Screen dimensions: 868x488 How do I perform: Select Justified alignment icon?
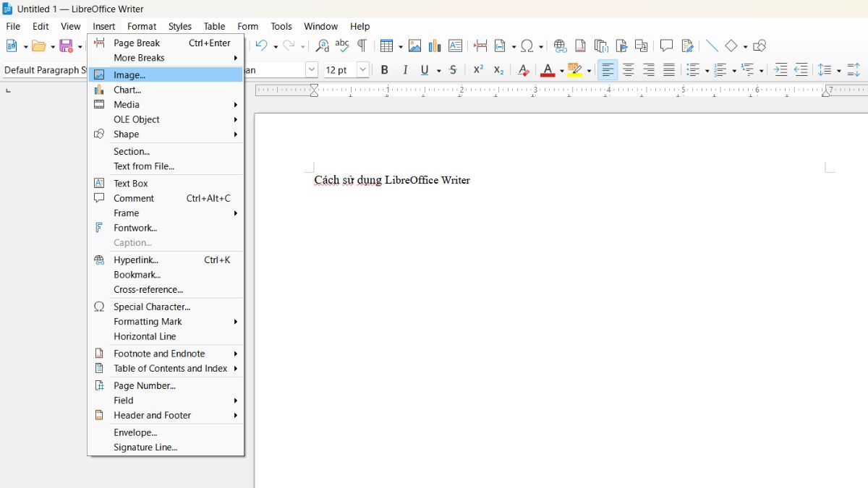point(669,70)
